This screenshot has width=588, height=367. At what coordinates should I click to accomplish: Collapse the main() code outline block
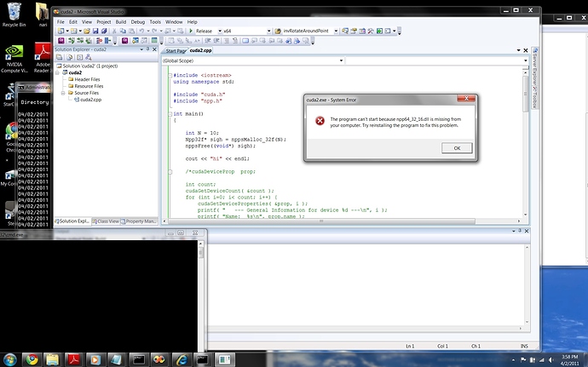click(170, 114)
